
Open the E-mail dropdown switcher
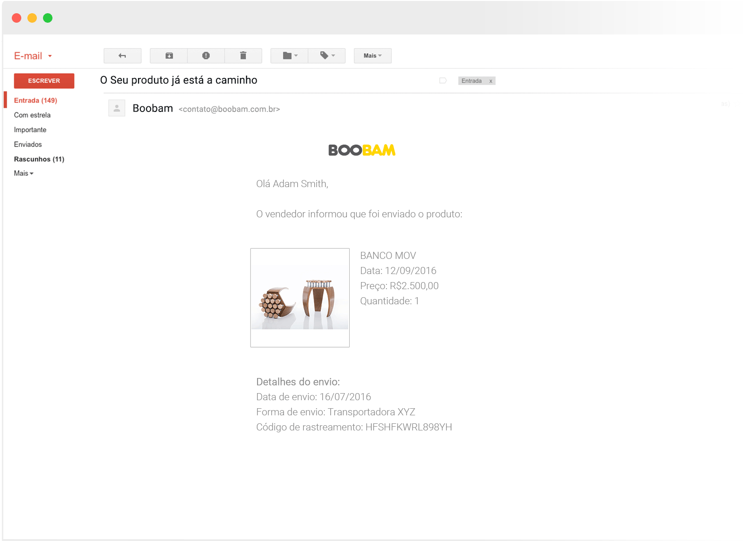(33, 56)
